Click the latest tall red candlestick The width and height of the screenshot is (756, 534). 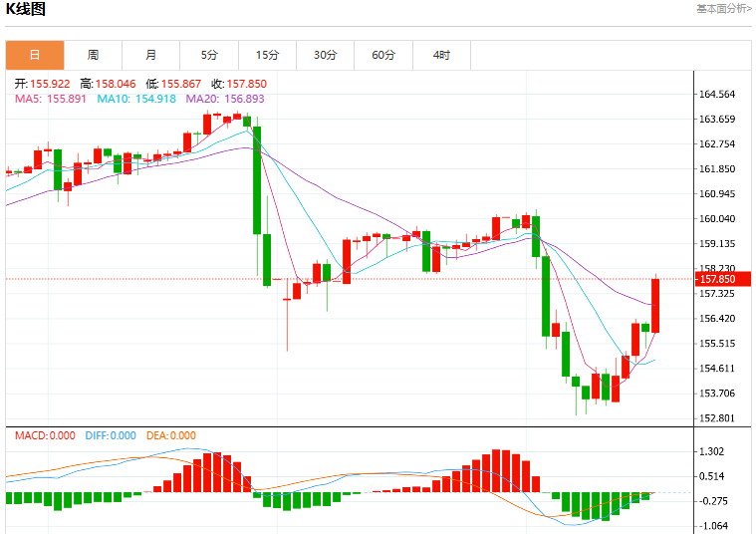[655, 305]
